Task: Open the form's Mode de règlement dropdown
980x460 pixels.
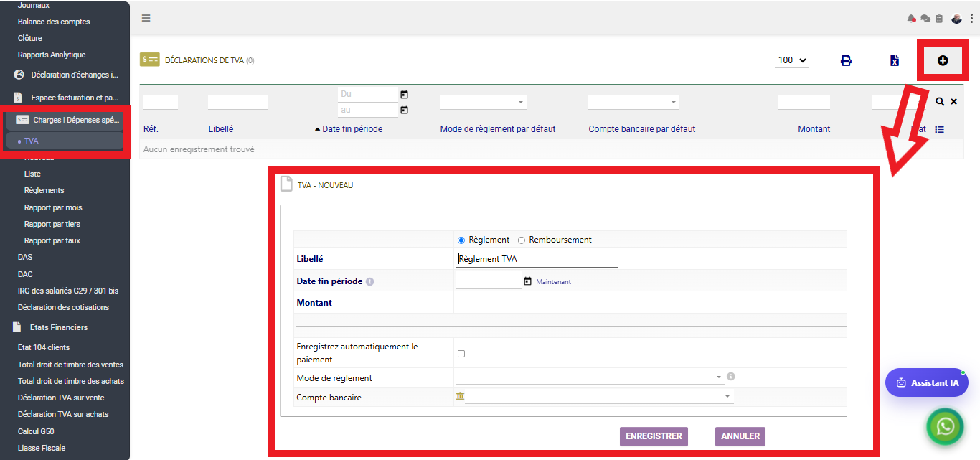Action: (x=590, y=377)
